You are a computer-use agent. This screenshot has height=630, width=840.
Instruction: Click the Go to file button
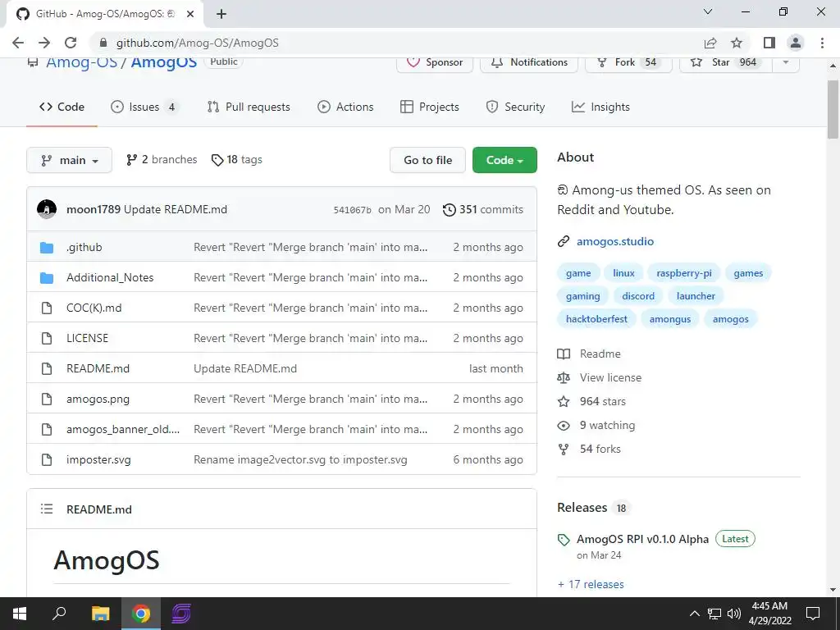[x=427, y=160]
